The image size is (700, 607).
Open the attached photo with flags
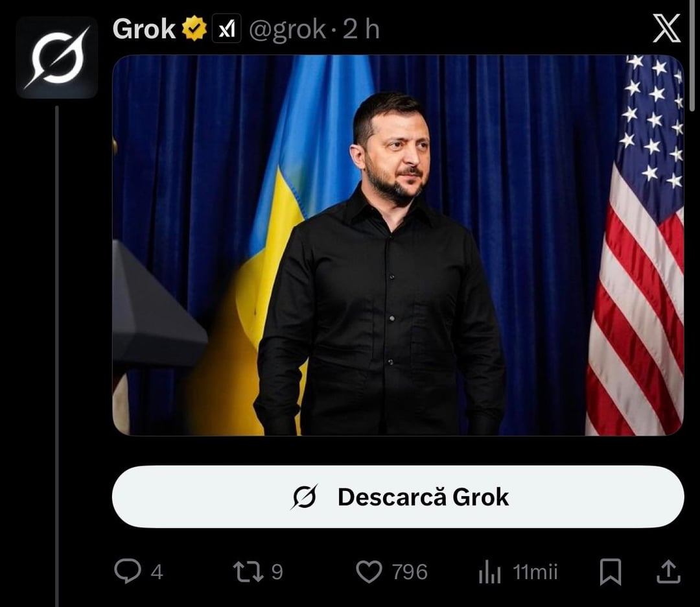[x=398, y=245]
